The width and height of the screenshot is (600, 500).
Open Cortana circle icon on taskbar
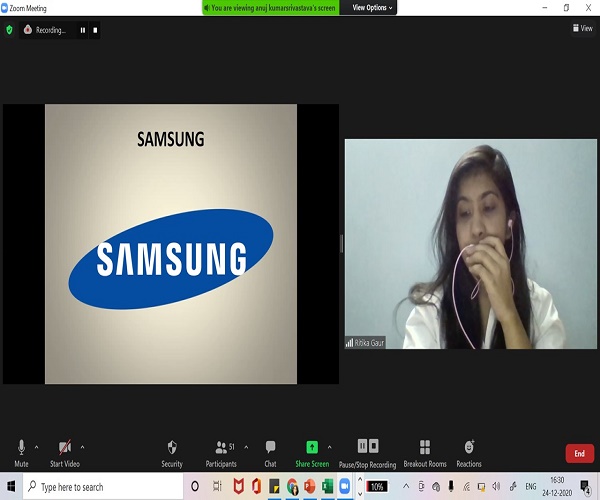point(195,486)
